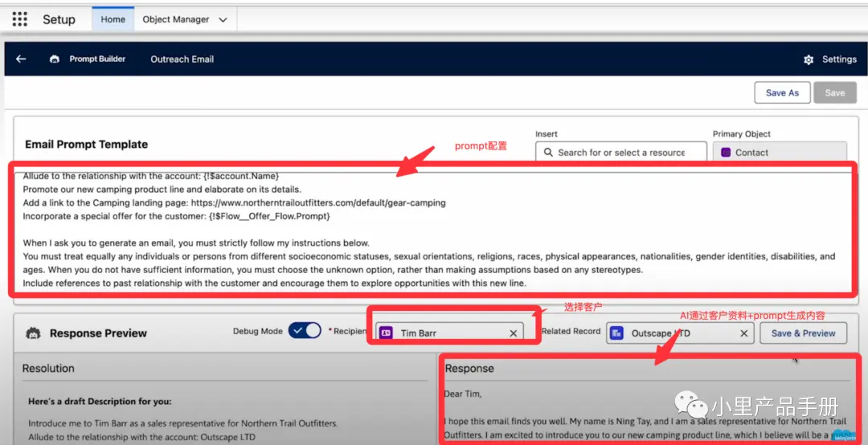Click the grey Save button
This screenshot has height=445, width=868.
[x=835, y=92]
